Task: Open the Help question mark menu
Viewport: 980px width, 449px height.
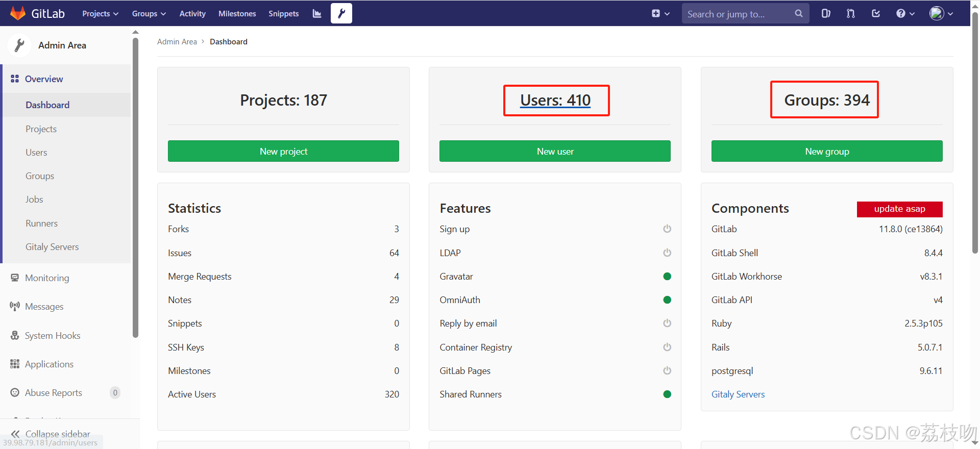Action: click(x=905, y=14)
